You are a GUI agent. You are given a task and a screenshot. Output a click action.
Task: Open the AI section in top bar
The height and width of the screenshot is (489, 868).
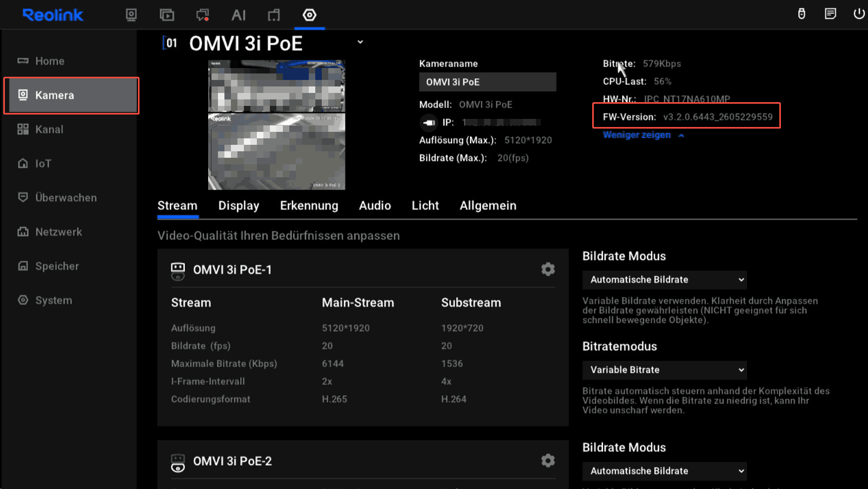point(238,15)
